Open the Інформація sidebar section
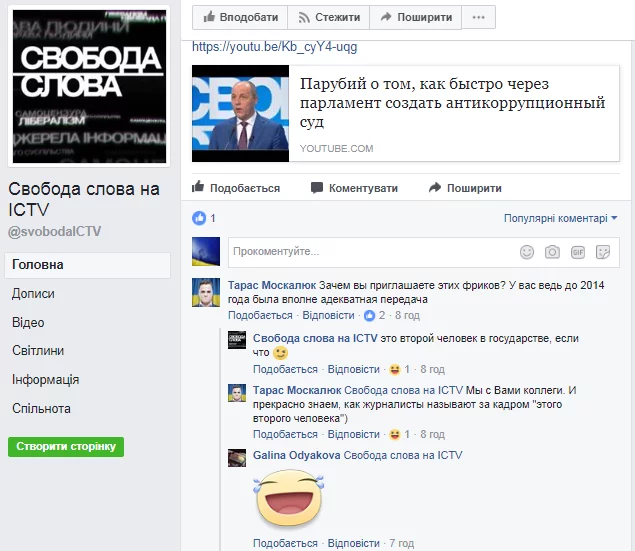Image resolution: width=635 pixels, height=551 pixels. tap(45, 380)
